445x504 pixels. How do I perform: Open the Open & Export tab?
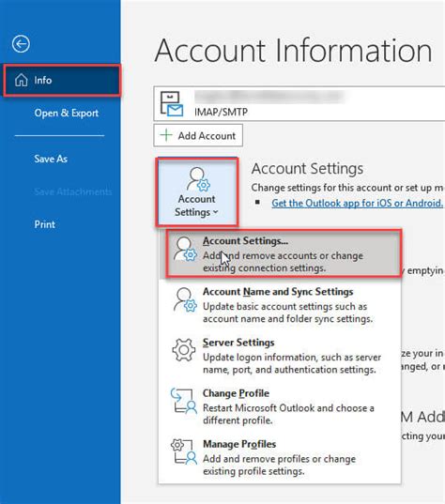[67, 114]
